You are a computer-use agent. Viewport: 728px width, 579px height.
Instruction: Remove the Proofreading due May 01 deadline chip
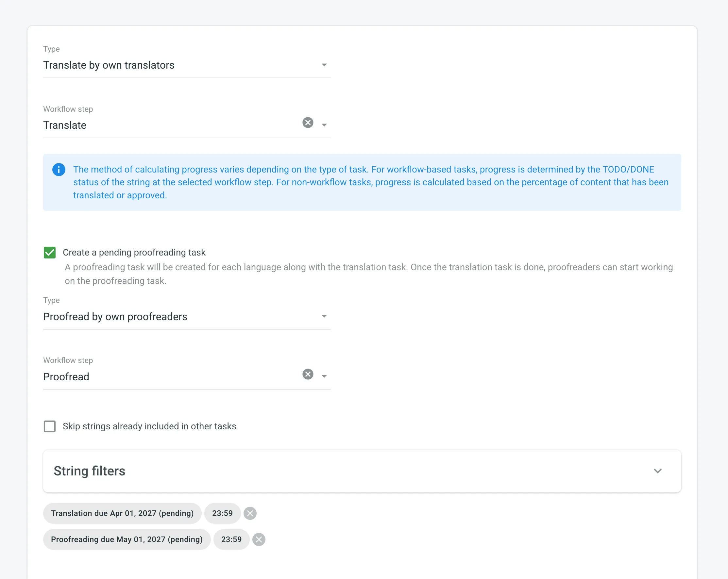[259, 539]
